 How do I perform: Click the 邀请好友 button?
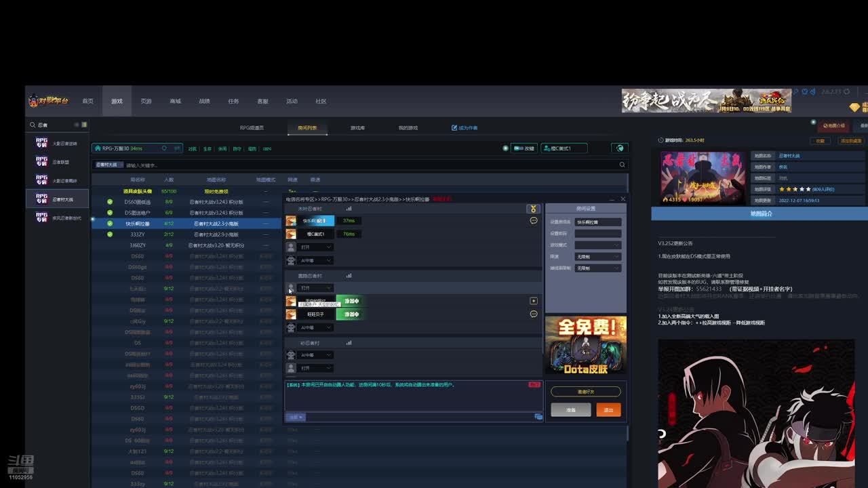point(585,392)
